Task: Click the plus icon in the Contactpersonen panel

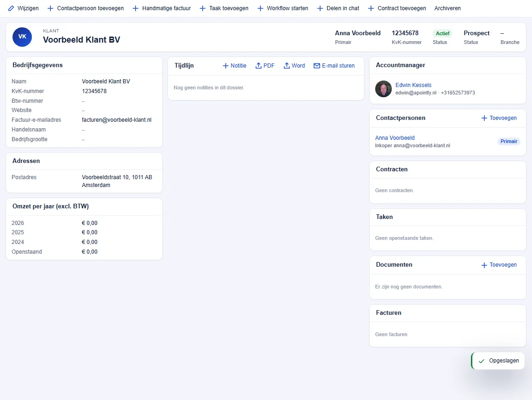Action: 484,118
